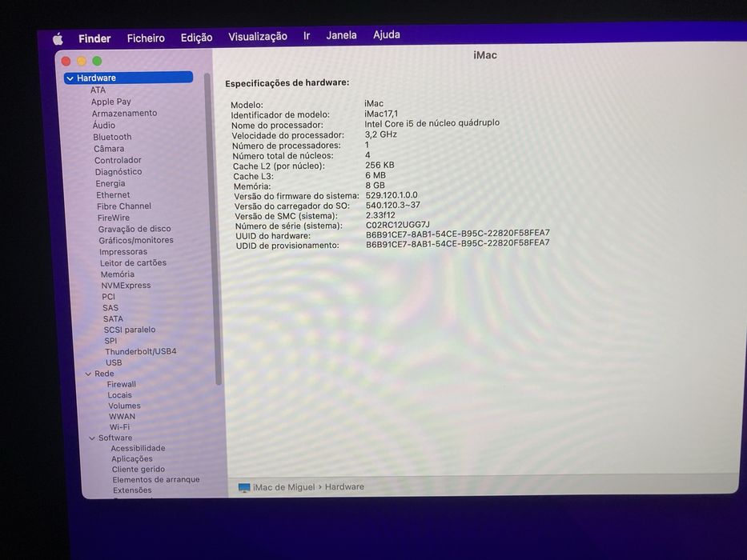Select Thunderbolt/USB4 in the sidebar
The image size is (747, 560).
pyautogui.click(x=141, y=352)
